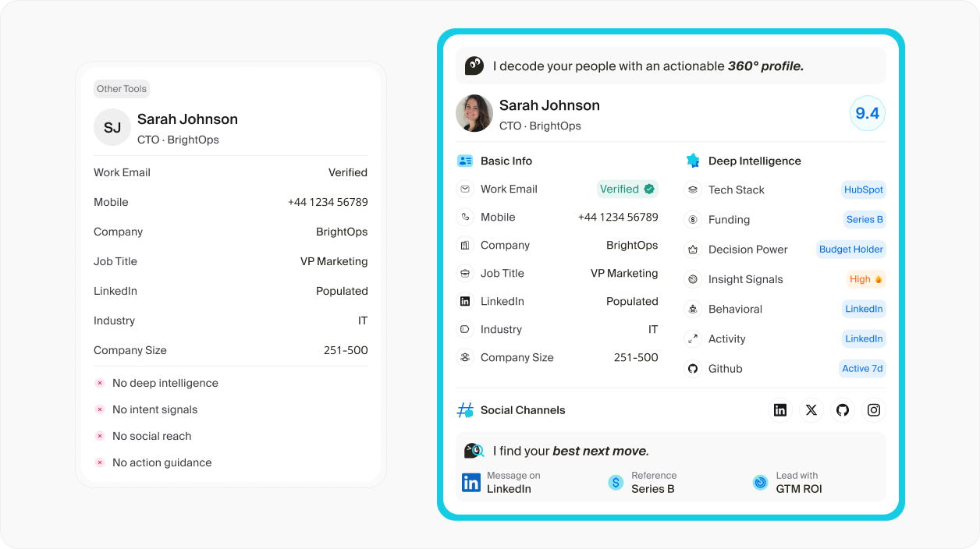This screenshot has height=549, width=980.
Task: Click the icon beside Company Size in Basic Info
Action: [x=465, y=357]
